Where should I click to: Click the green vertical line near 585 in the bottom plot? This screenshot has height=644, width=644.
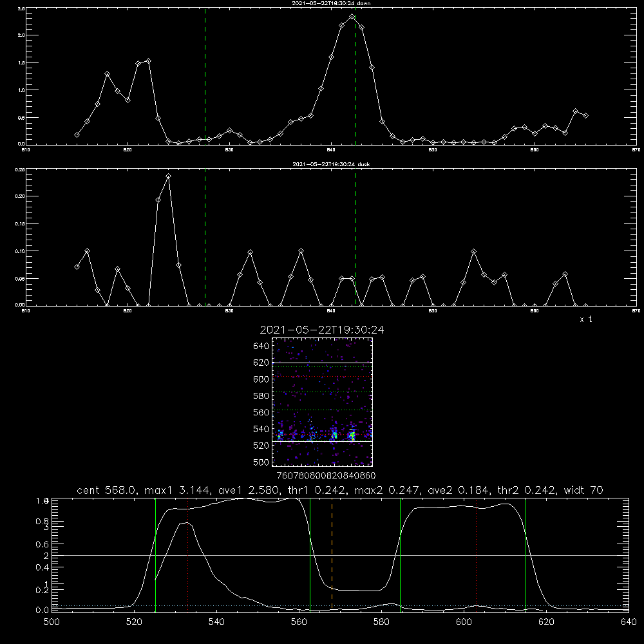400,555
